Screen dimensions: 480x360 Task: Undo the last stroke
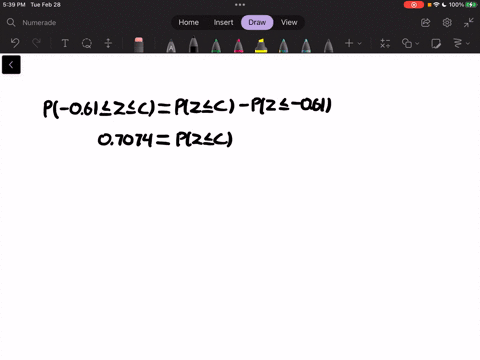[15, 43]
